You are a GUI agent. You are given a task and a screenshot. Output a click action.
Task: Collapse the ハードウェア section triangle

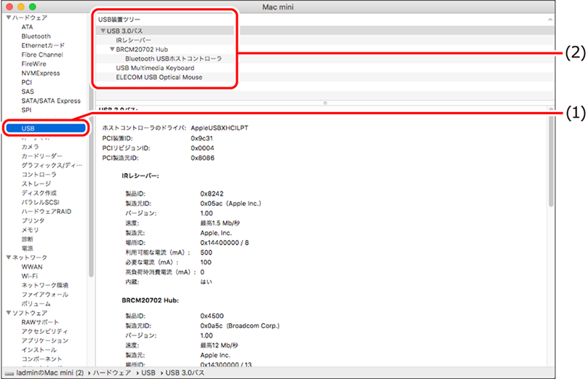coord(8,17)
